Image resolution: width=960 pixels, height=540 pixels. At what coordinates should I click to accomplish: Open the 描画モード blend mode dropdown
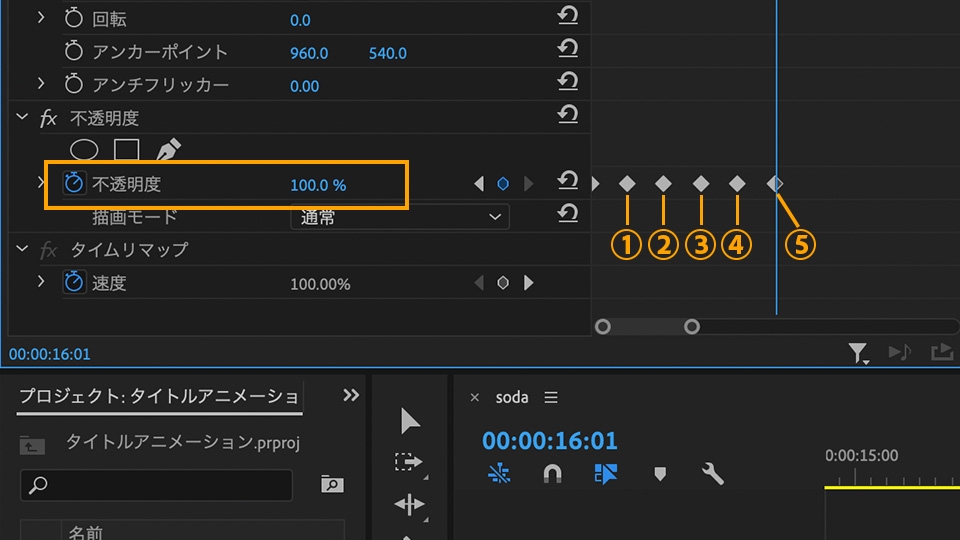pos(399,217)
